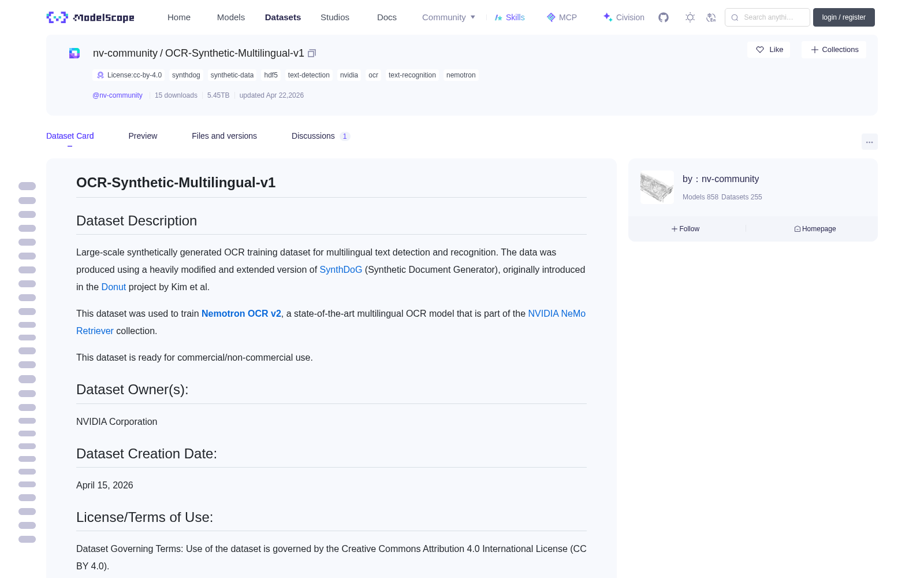
Task: Open Civision from the navbar
Action: [x=624, y=17]
